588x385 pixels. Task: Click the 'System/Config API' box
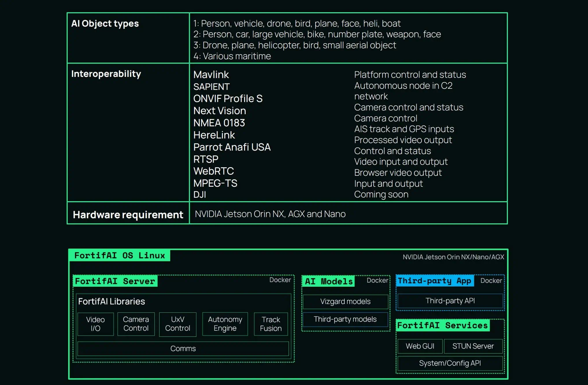click(450, 363)
